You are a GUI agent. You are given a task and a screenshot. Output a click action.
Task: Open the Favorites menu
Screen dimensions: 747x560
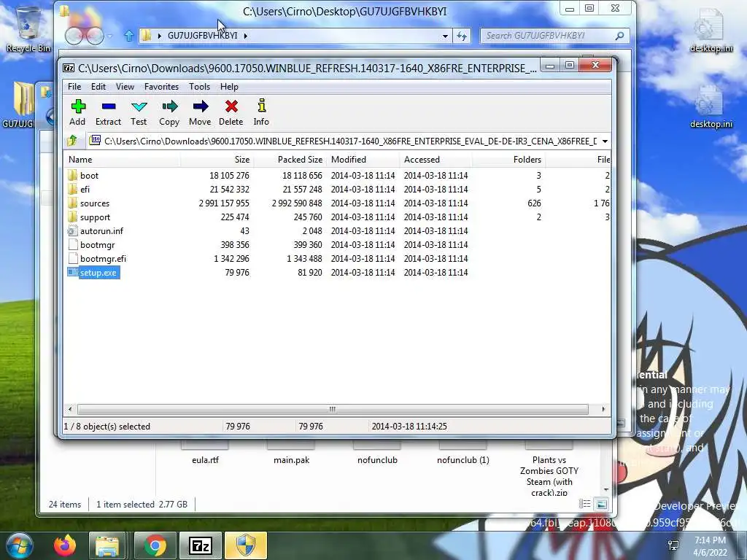coord(161,87)
